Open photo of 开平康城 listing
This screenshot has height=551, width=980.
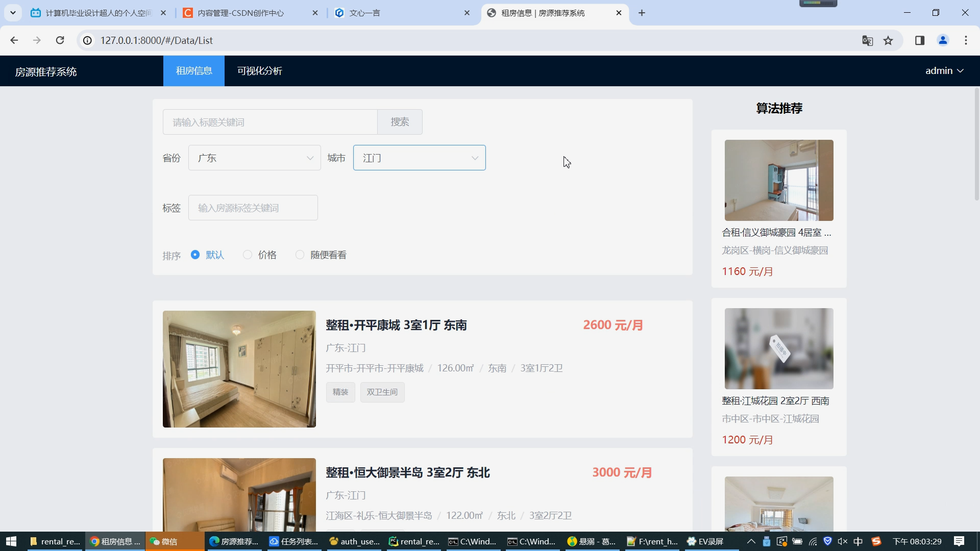[239, 369]
